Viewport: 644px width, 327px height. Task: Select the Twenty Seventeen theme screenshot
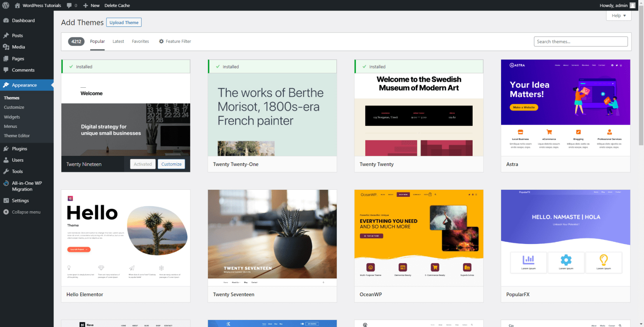[272, 238]
